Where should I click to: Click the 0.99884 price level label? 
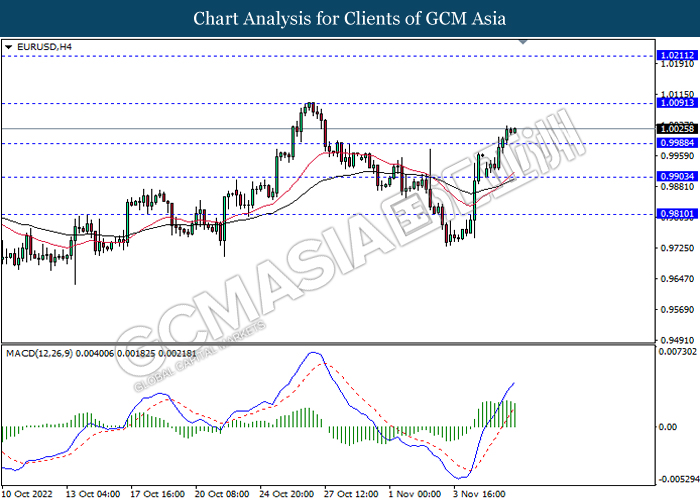click(677, 143)
